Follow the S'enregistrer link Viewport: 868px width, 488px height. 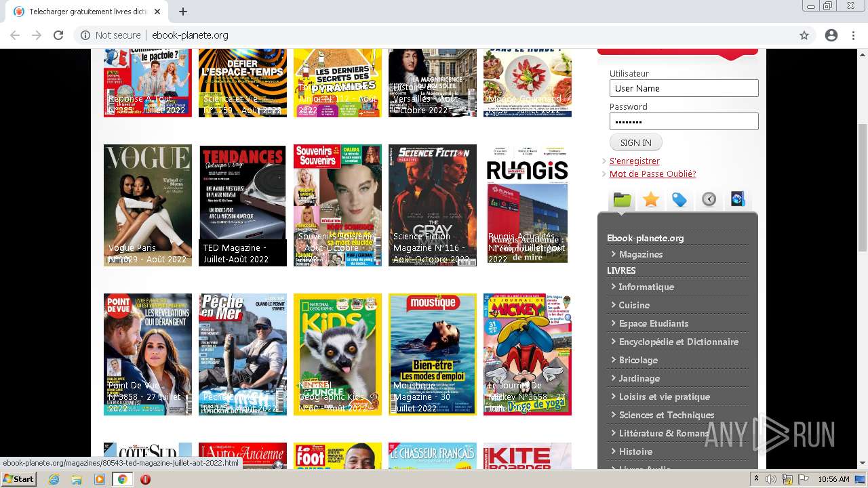click(634, 161)
